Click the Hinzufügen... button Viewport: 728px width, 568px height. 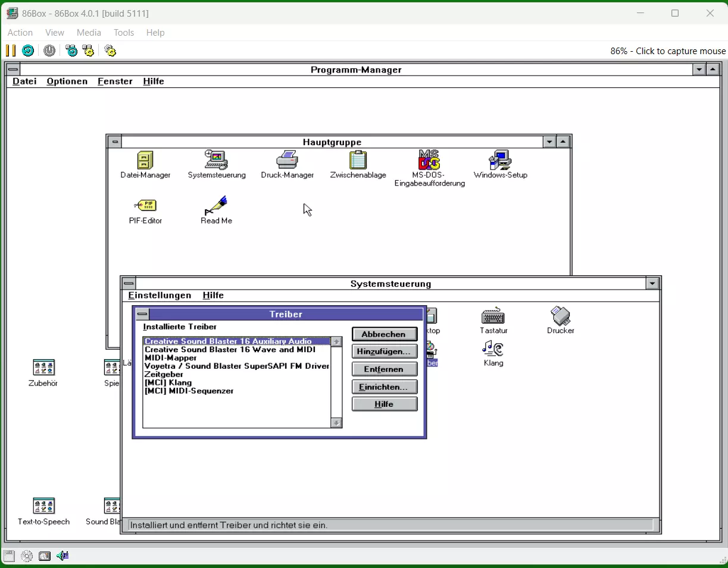tap(385, 352)
